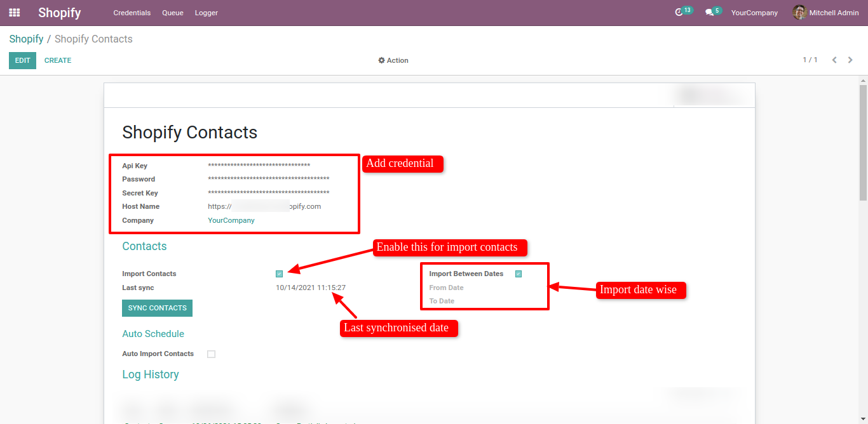Open the Mitchell Admin user menu
This screenshot has height=424, width=868.
pyautogui.click(x=826, y=13)
